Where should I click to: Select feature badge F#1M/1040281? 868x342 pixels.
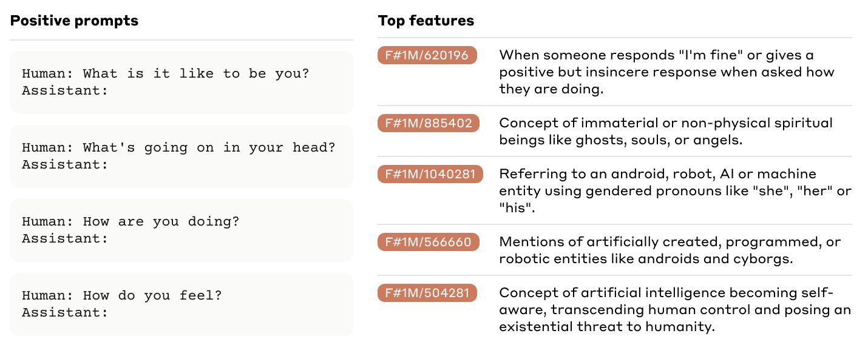point(430,174)
